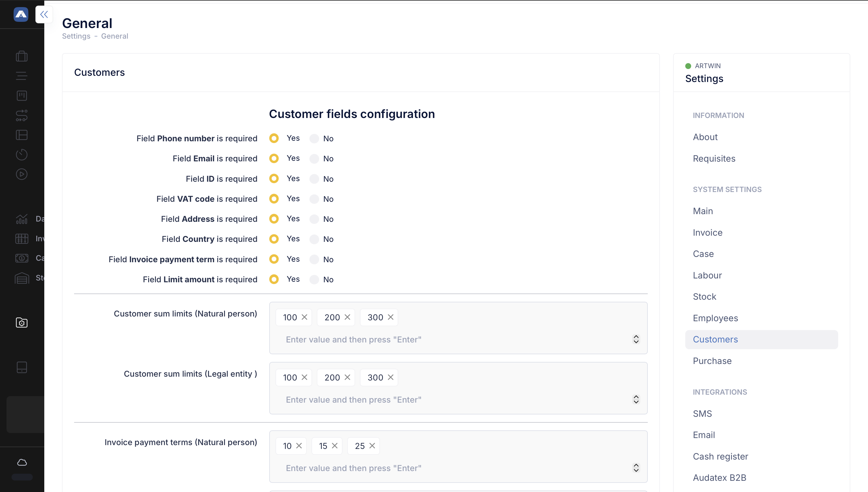868x492 pixels.
Task: Select No for Phone number required
Action: (x=314, y=139)
